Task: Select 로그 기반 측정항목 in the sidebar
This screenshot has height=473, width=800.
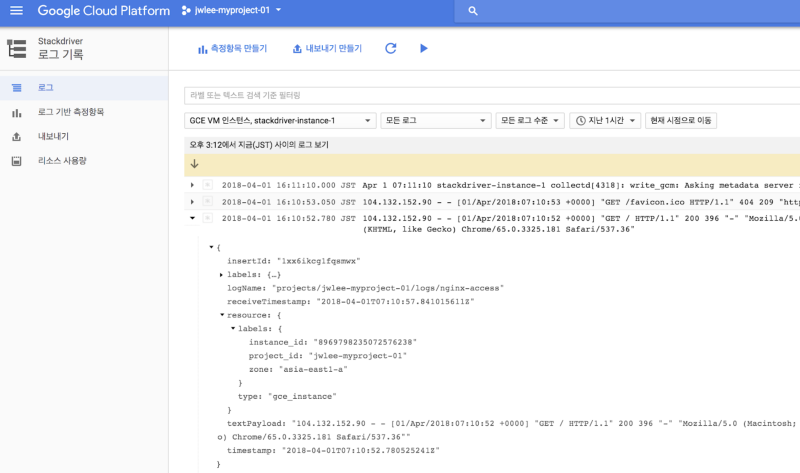Action: (x=70, y=112)
